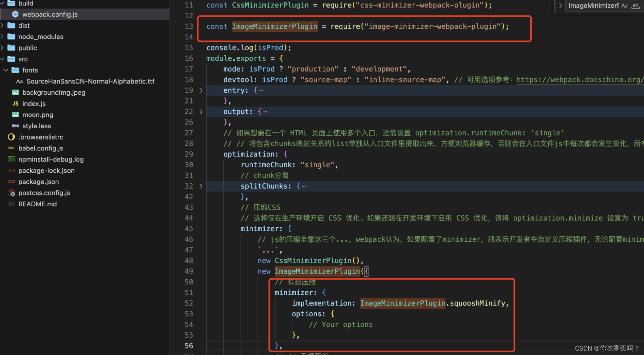Open postcss.config.js file
This screenshot has width=644, height=355.
pyautogui.click(x=44, y=193)
